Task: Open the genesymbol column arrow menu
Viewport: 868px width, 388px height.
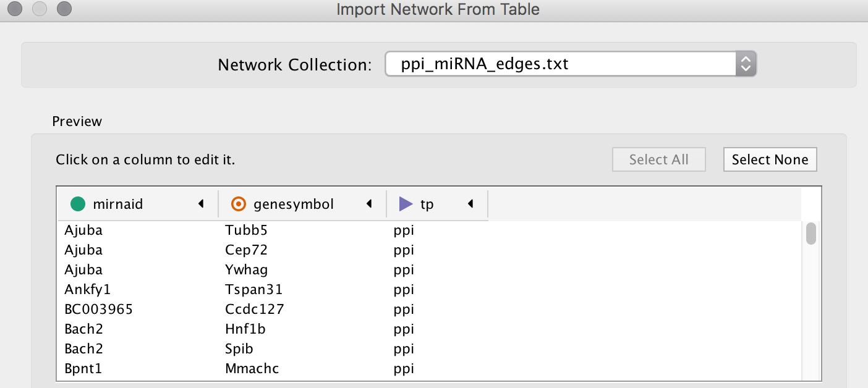Action: click(x=369, y=204)
